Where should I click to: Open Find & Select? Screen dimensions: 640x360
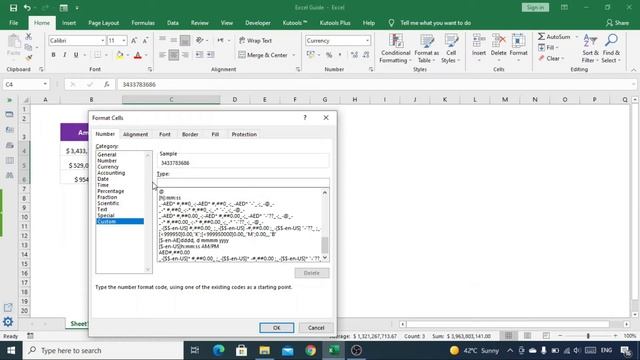pos(611,49)
